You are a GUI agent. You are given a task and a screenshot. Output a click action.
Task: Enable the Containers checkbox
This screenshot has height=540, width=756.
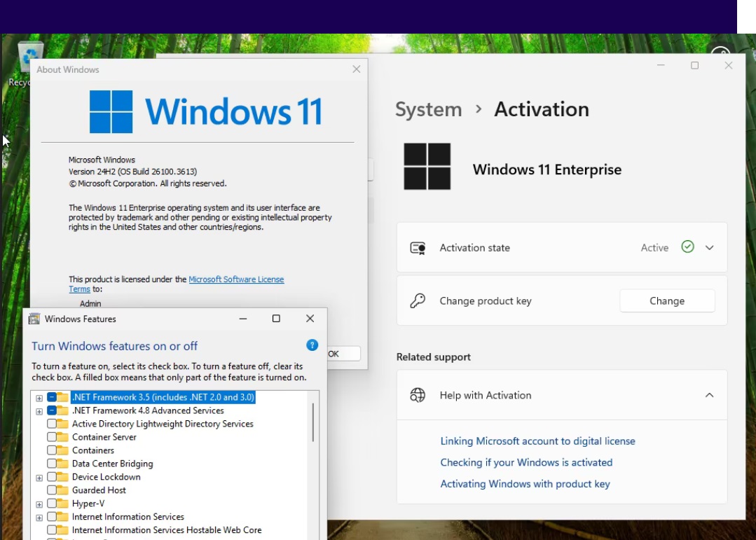[x=52, y=450]
